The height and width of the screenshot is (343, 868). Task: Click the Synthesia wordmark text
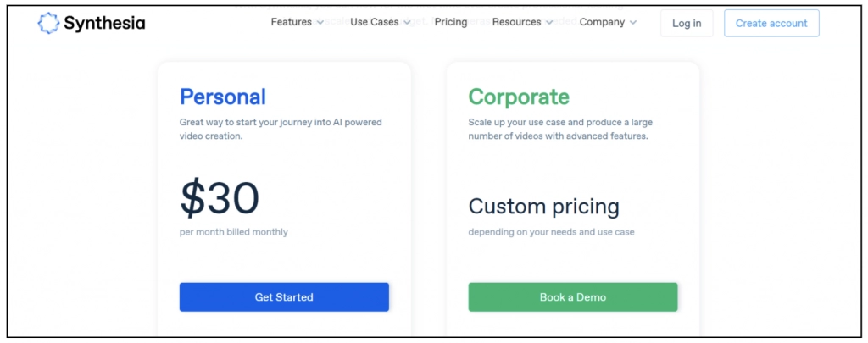(103, 24)
